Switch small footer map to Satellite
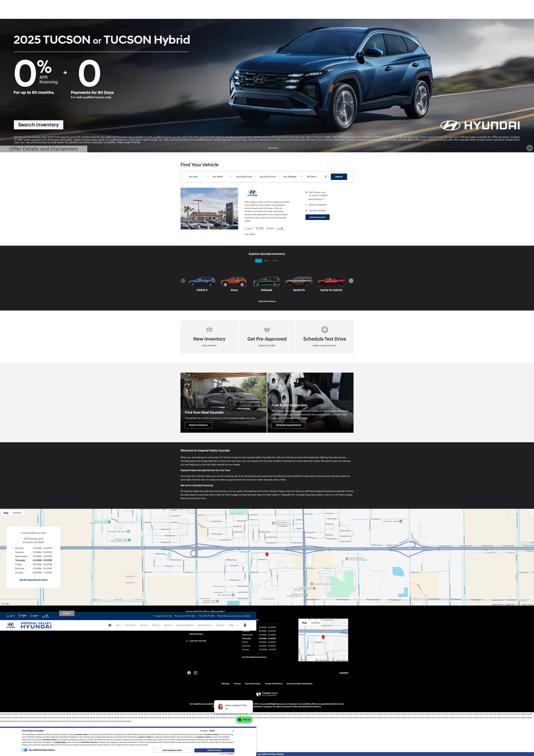The image size is (534, 756). click(x=315, y=623)
